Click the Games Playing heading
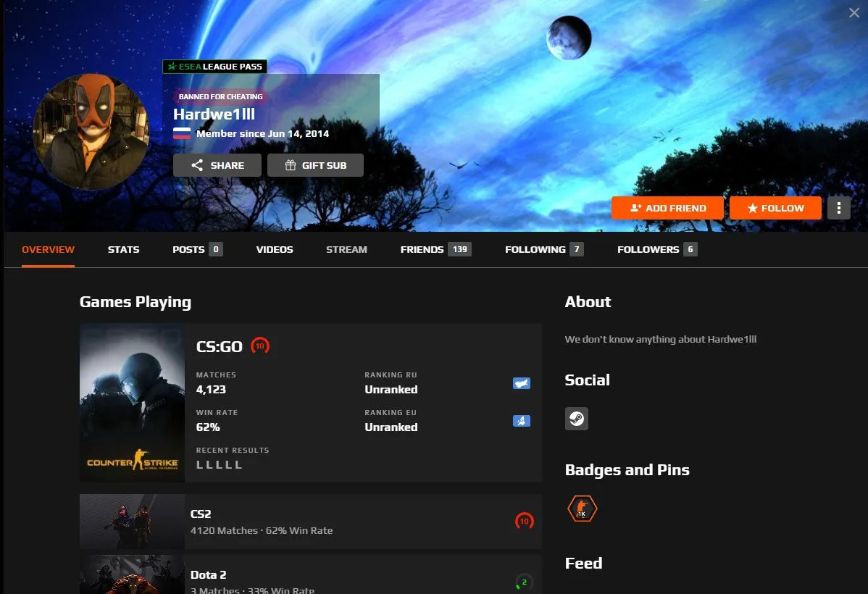This screenshot has height=594, width=868. click(135, 302)
